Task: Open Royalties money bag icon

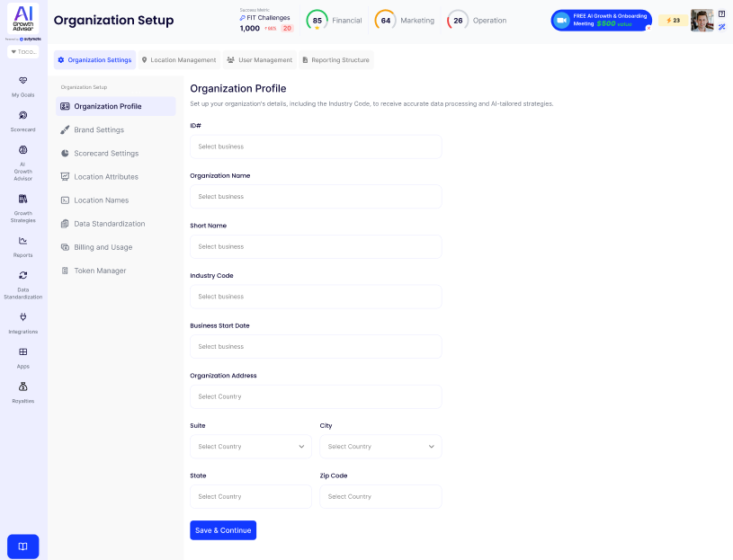Action: click(x=22, y=387)
